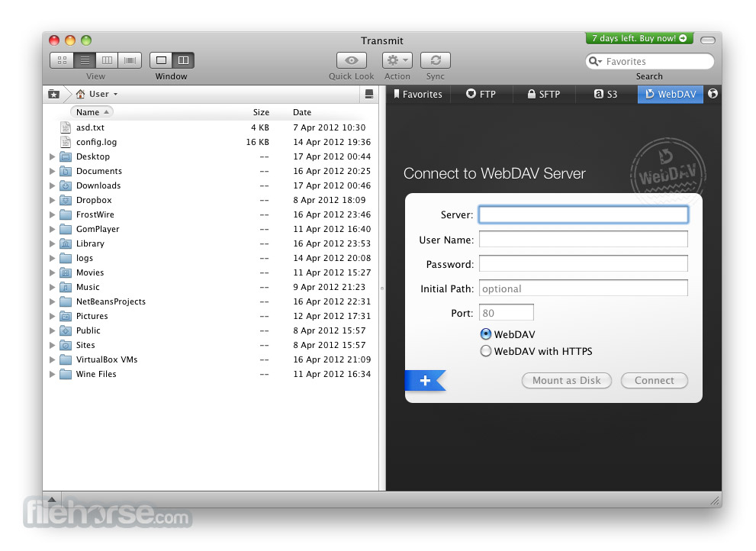Expand the NetBeansProjects folder
Image resolution: width=756 pixels, height=551 pixels.
pyautogui.click(x=52, y=301)
